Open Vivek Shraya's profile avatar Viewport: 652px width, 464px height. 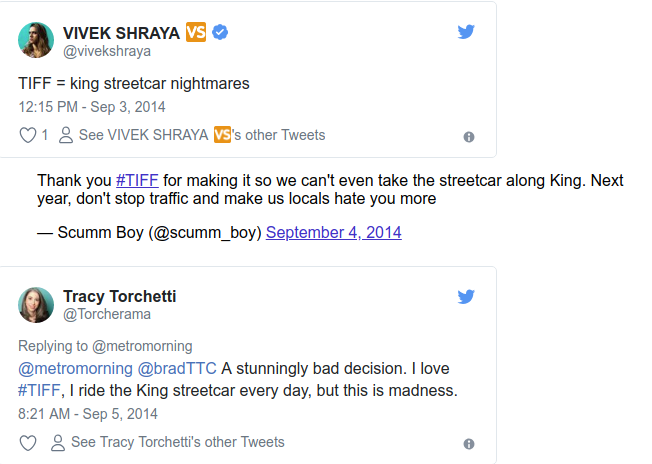coord(36,40)
